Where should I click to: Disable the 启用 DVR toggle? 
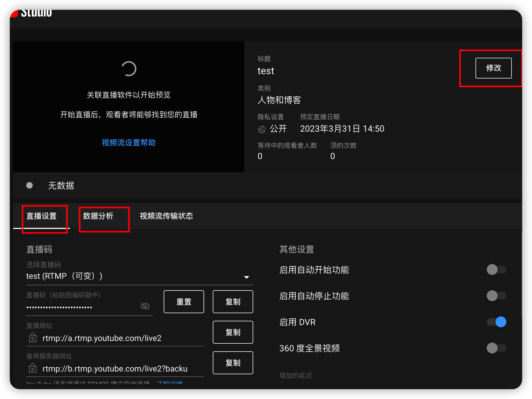496,322
